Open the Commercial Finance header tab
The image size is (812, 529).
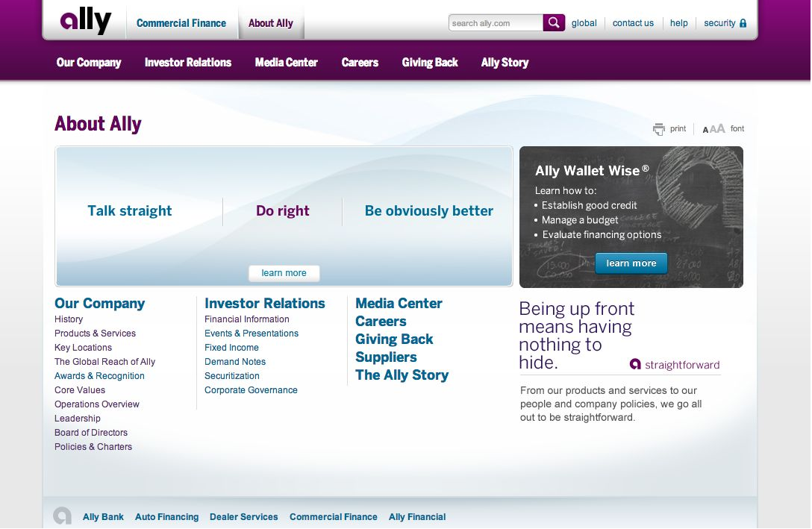tap(181, 23)
